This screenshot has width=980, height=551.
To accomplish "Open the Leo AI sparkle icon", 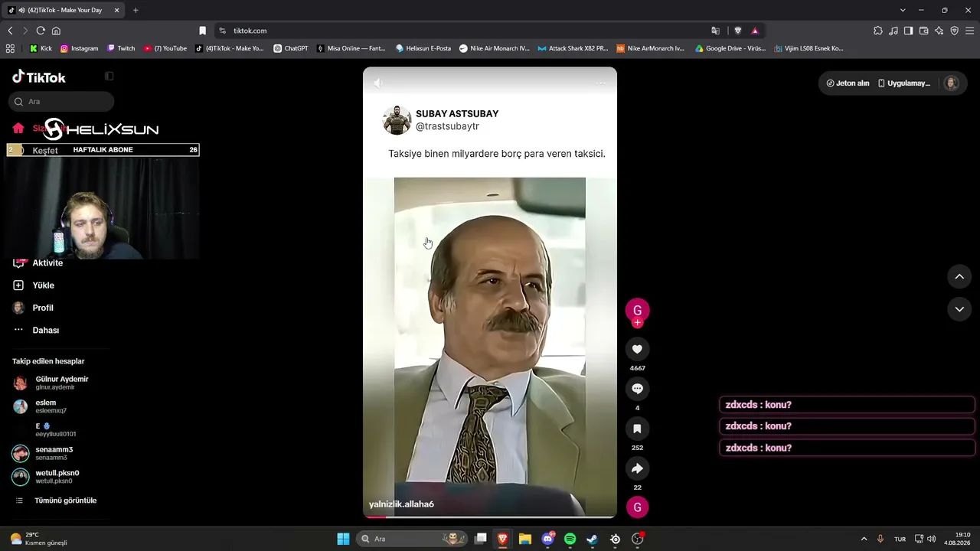I will 939,31.
